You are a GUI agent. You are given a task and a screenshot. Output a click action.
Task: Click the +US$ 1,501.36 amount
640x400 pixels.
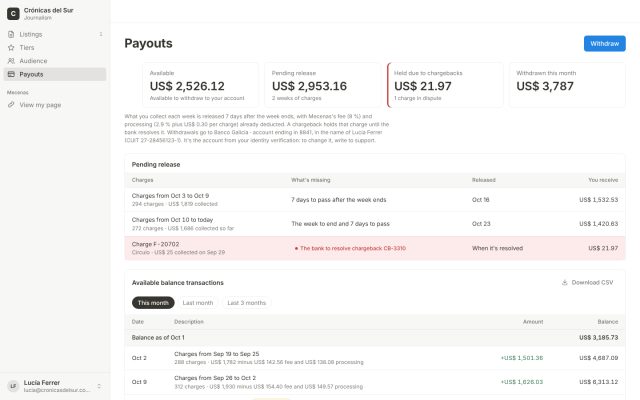(x=522, y=358)
